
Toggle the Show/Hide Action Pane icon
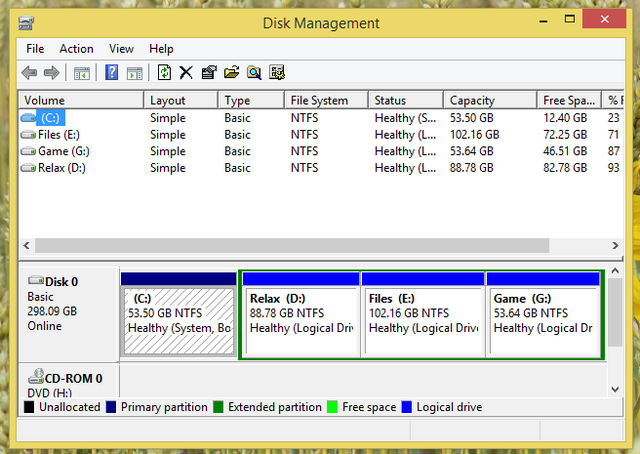coord(134,73)
